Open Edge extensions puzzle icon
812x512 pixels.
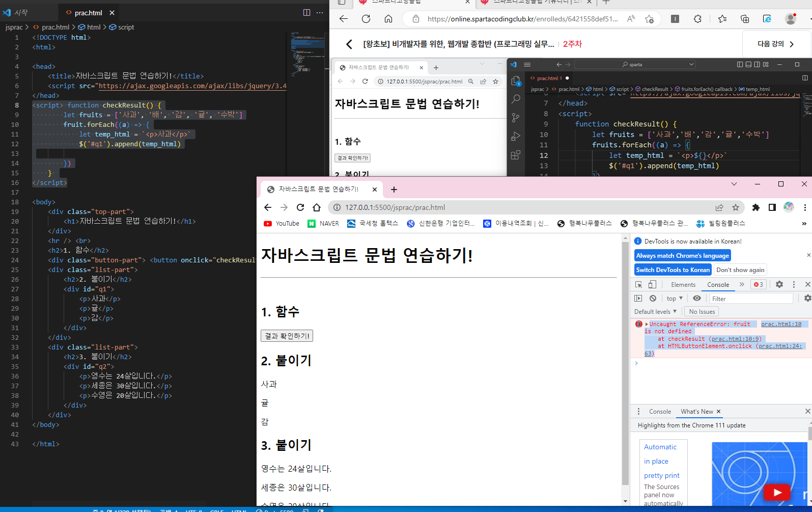[x=697, y=19]
